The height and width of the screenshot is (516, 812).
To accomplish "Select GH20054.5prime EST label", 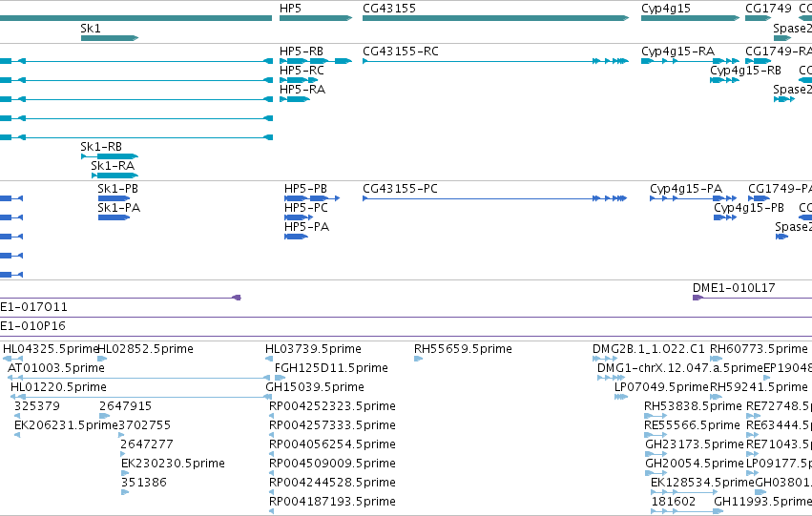I will pos(695,464).
